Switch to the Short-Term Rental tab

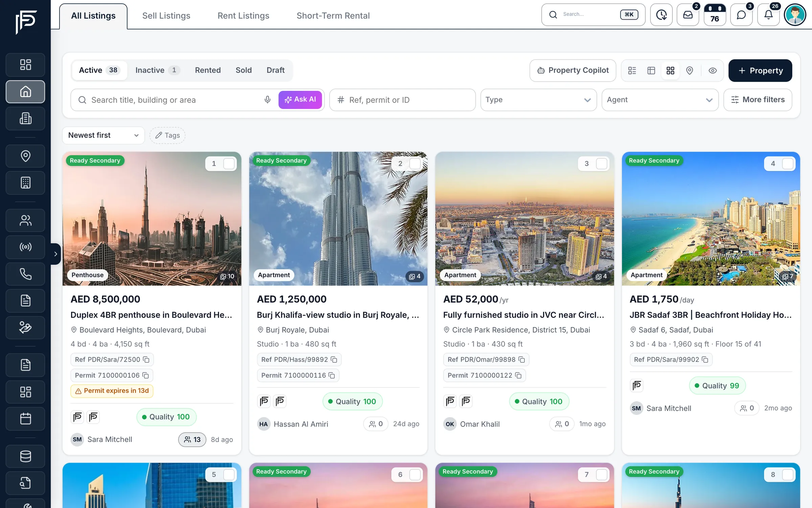click(x=333, y=16)
